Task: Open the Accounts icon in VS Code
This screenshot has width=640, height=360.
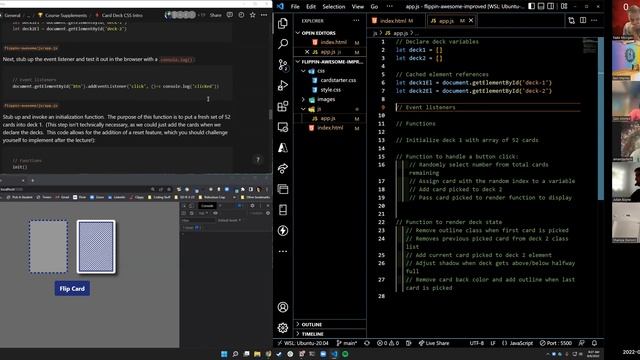Action: pos(283,307)
